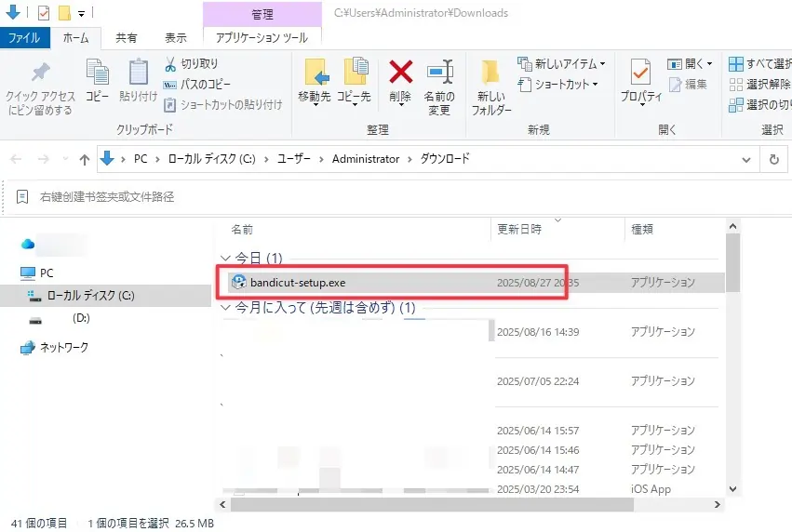Click ダウンロード breadcrumb segment
The width and height of the screenshot is (792, 532).
(445, 159)
